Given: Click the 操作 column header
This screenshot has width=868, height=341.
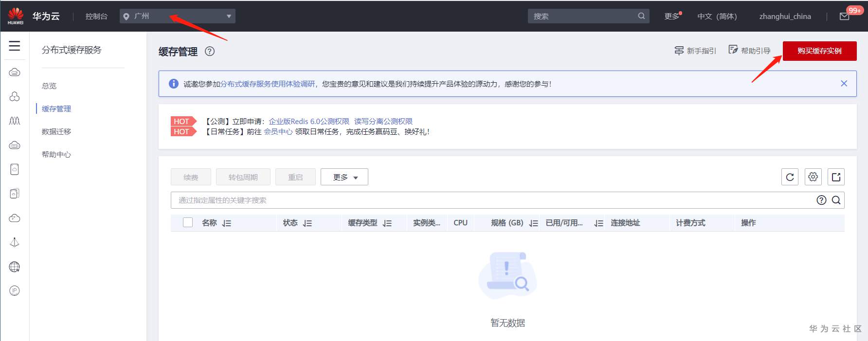Looking at the screenshot, I should tap(748, 223).
